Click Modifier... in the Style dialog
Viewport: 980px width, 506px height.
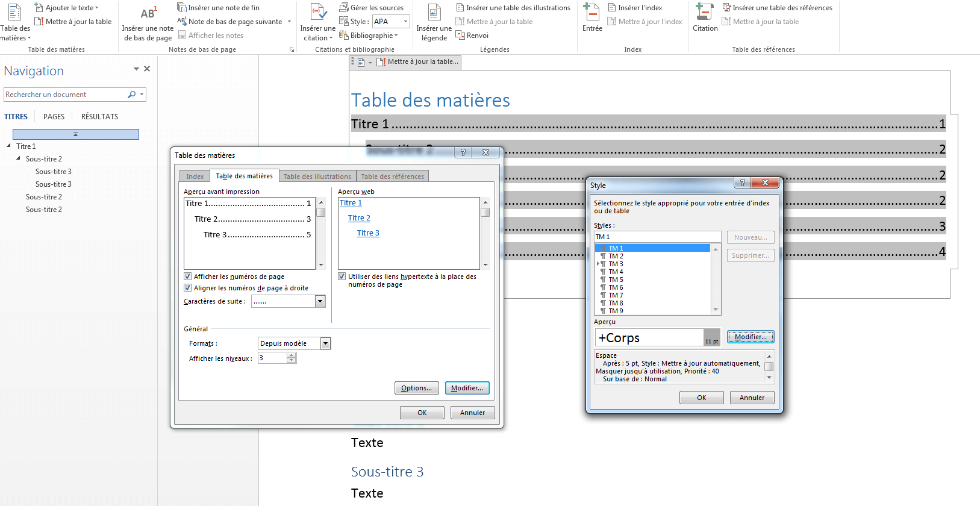pos(751,337)
